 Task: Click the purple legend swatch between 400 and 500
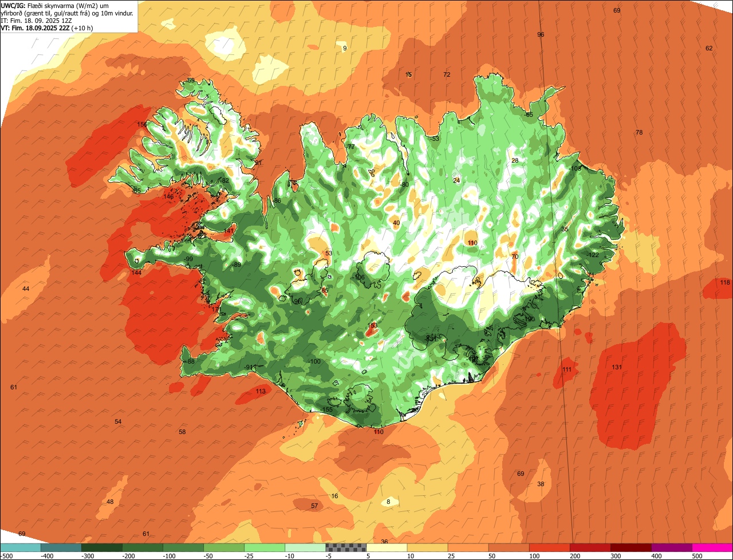[672, 547]
